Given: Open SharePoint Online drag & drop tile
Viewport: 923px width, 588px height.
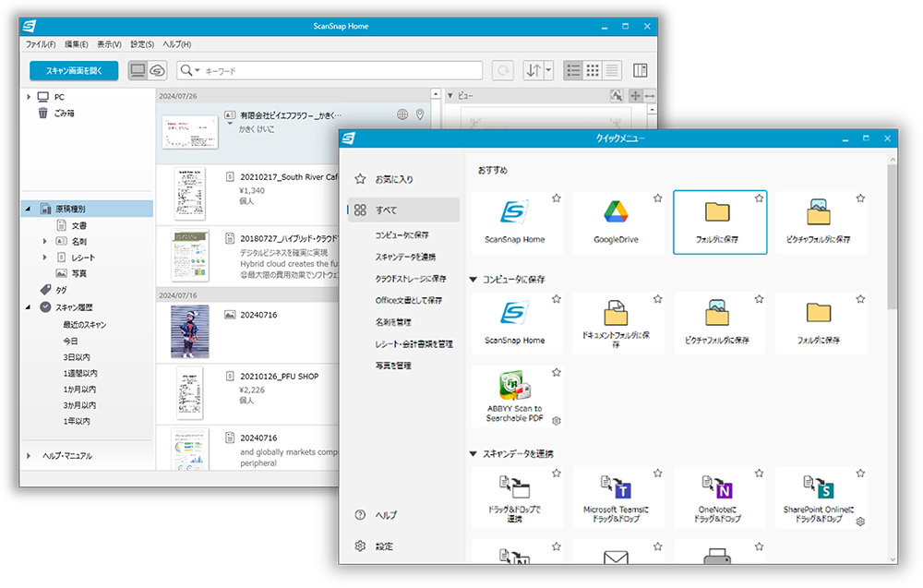Looking at the screenshot, I should pyautogui.click(x=819, y=498).
